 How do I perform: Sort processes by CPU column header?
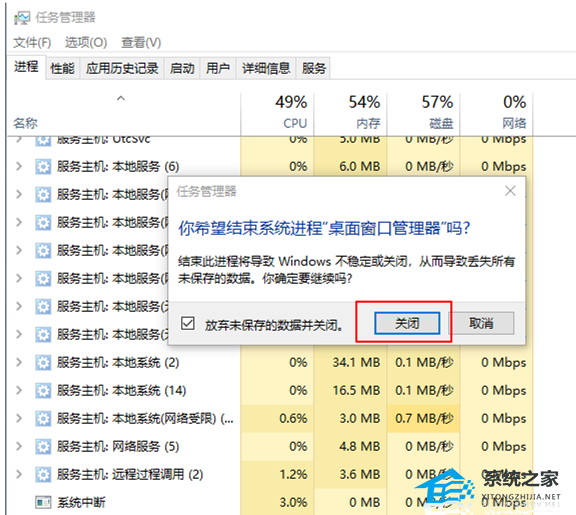[277, 112]
